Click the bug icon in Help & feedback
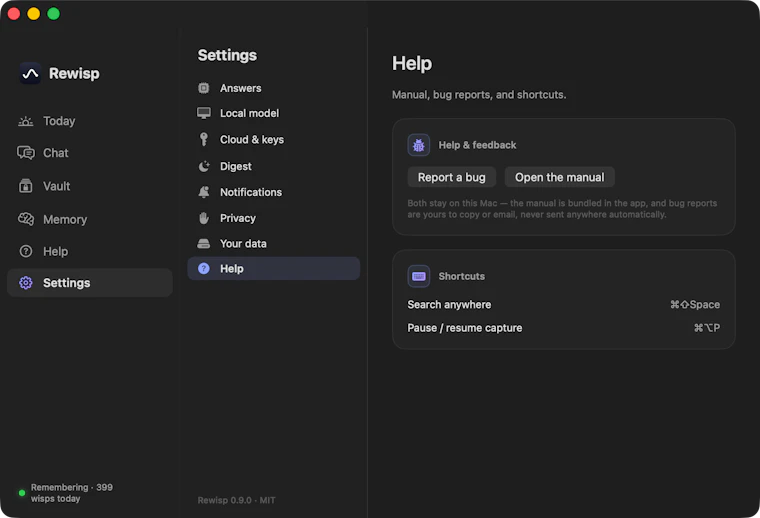The image size is (760, 518). tap(419, 145)
